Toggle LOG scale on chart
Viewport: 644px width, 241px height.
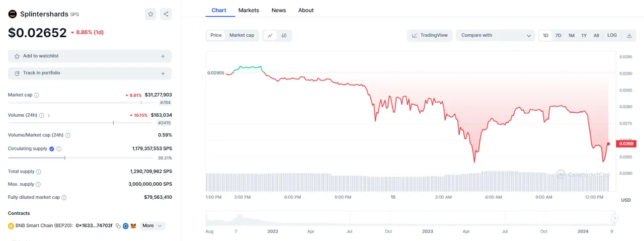[612, 35]
